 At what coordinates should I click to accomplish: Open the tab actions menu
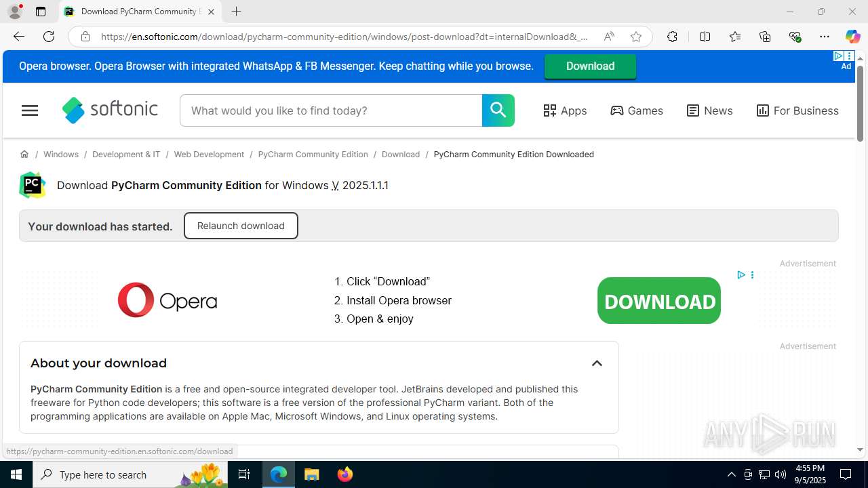coord(41,12)
